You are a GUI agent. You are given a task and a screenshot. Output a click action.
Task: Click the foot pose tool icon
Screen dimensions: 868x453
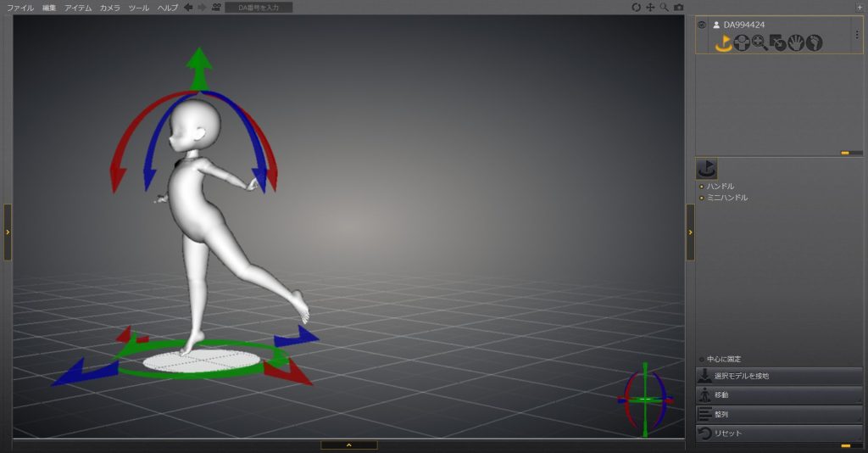[815, 42]
